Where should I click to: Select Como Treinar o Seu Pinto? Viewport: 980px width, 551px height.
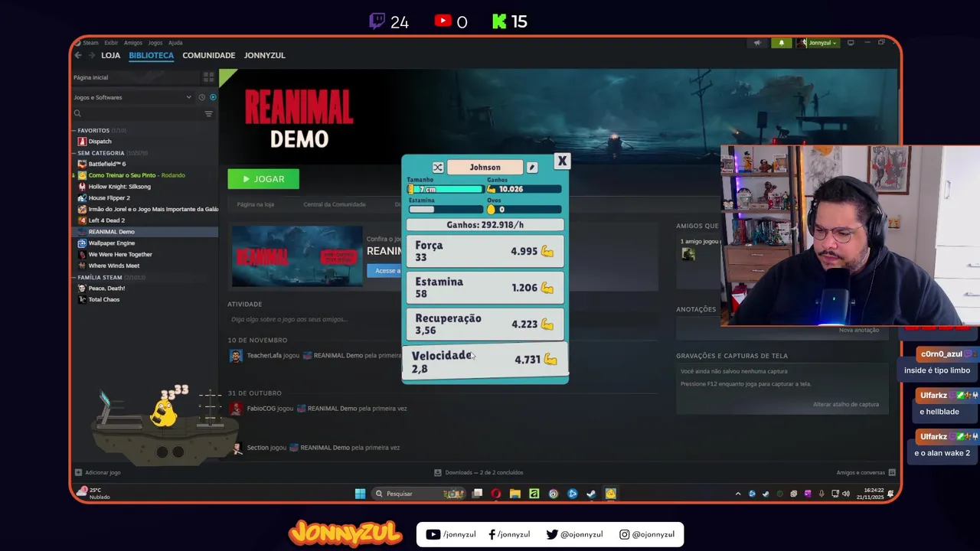tap(132, 175)
